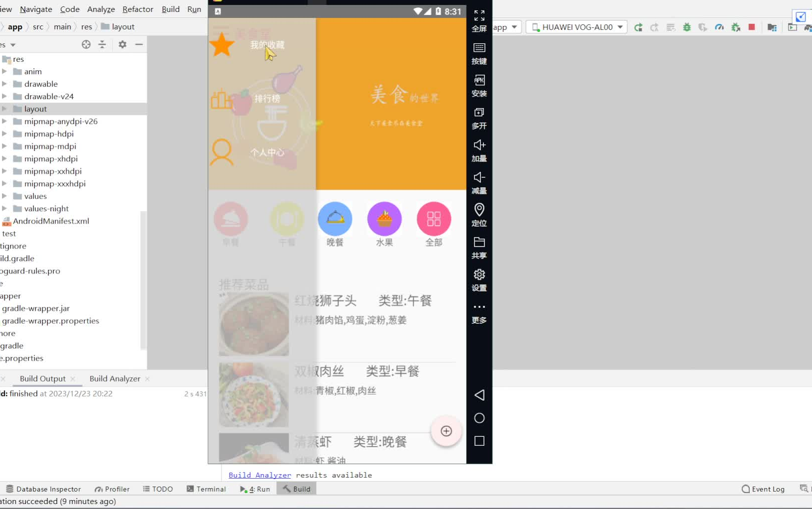Close the Build Analyzer tab
Image resolution: width=812 pixels, height=509 pixels.
pyautogui.click(x=147, y=379)
